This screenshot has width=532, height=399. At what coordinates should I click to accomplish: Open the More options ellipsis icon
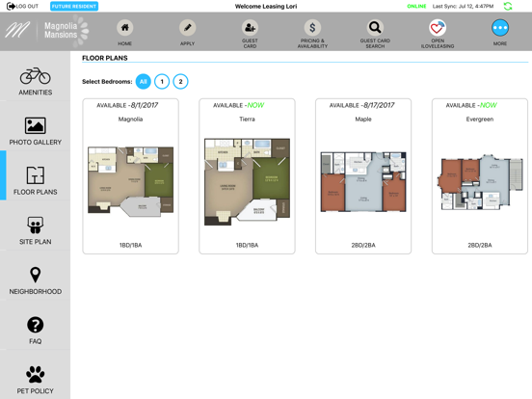click(500, 28)
